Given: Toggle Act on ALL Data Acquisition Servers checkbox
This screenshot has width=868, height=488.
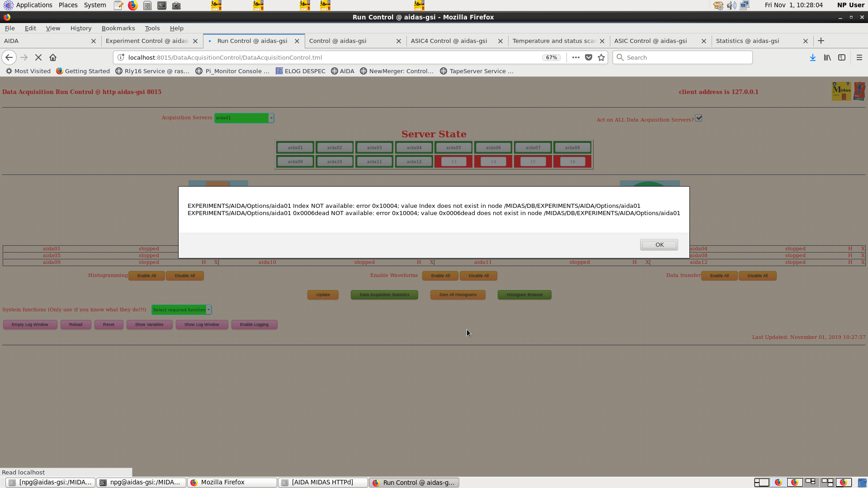Looking at the screenshot, I should [698, 118].
